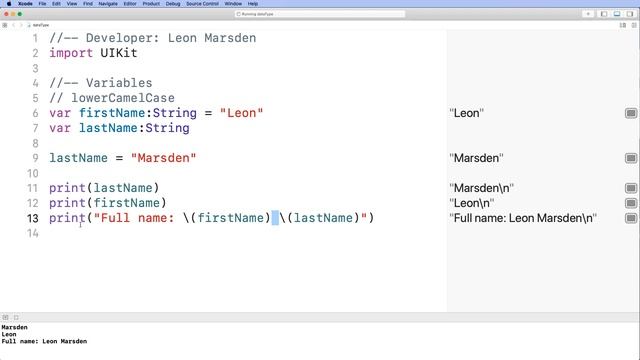Click the "Leon" string literal on line 6
Image resolution: width=640 pixels, height=360 pixels.
[x=242, y=113]
